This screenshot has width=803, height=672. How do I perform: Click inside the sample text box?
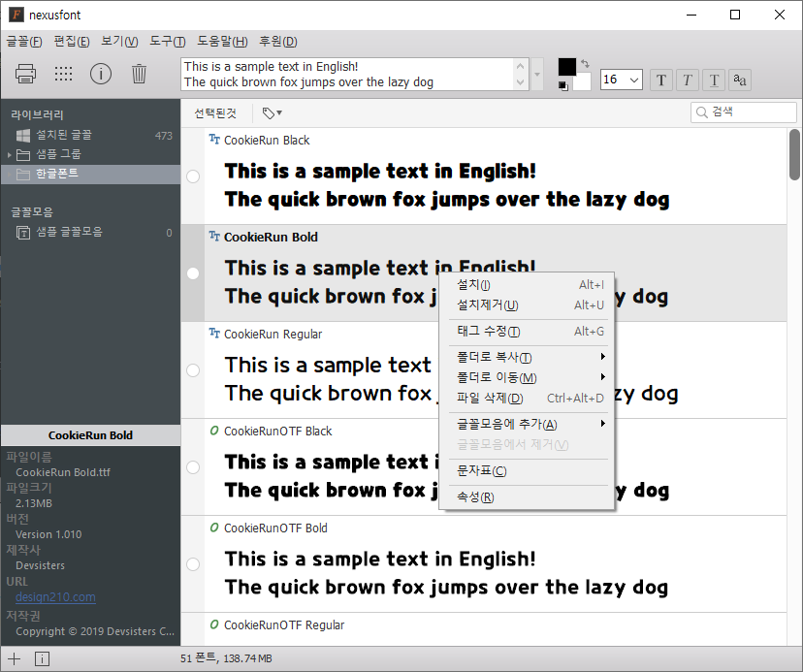pos(347,75)
